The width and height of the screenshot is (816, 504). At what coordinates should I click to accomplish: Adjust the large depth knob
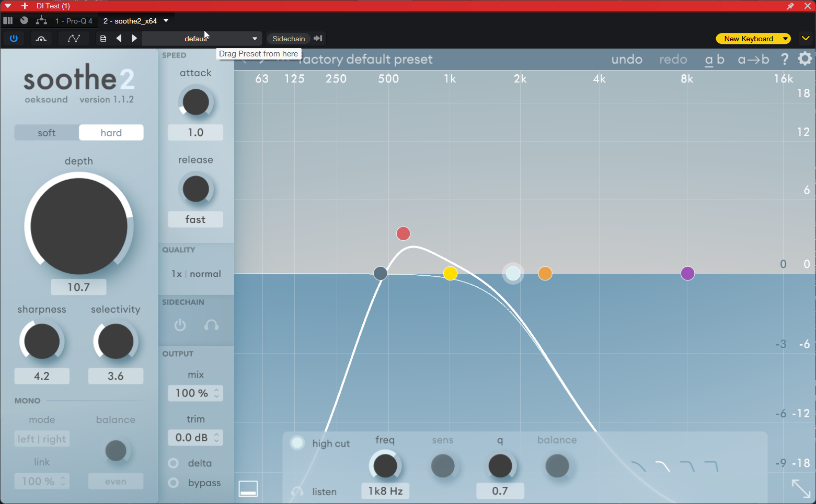tap(78, 226)
